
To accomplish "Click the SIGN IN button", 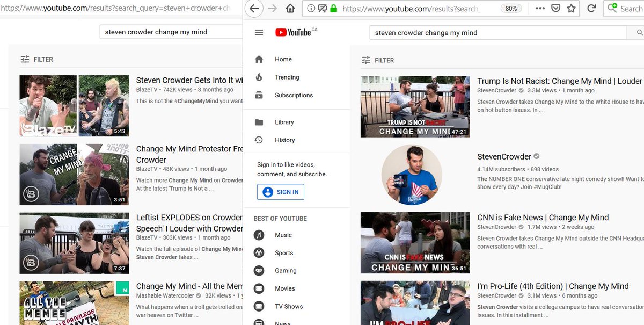I will [x=281, y=192].
